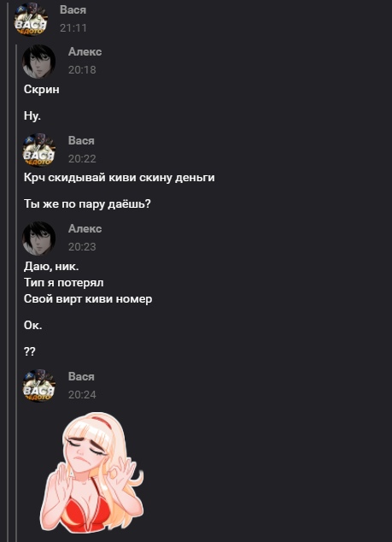This screenshot has height=542, width=392.
Task: Open the blonde girl sticker
Action: (x=92, y=472)
